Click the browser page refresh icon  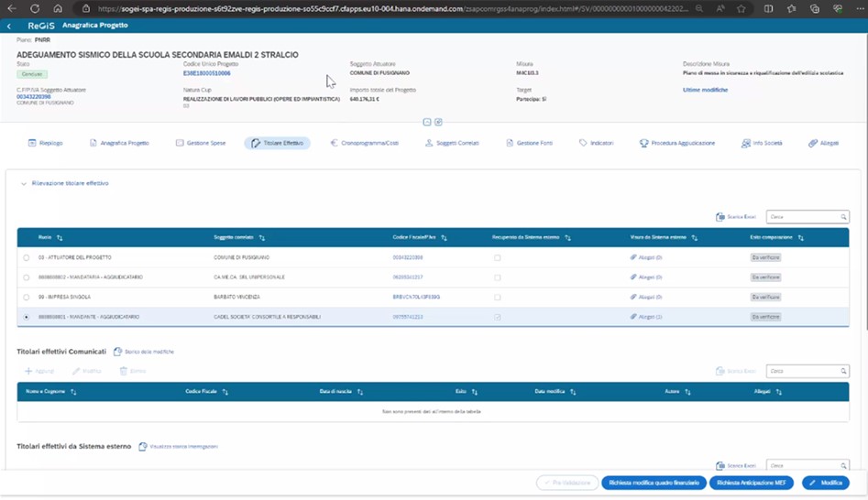pos(35,8)
